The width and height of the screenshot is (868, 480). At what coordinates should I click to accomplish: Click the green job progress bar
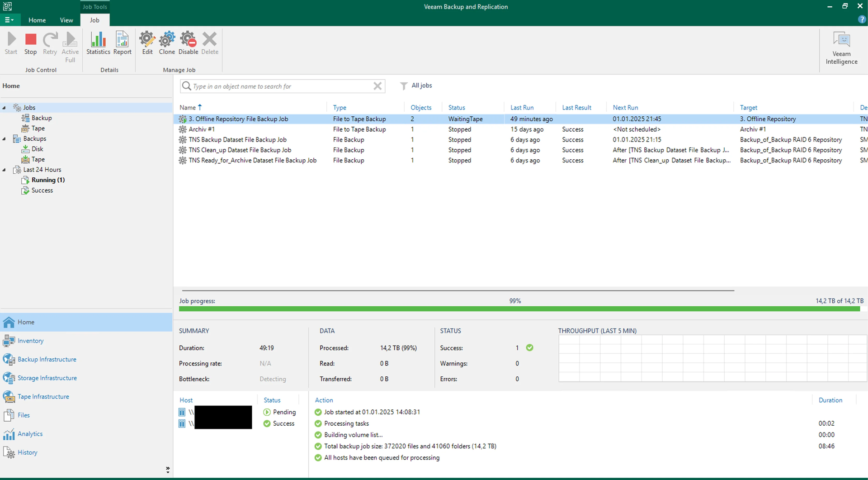click(519, 309)
